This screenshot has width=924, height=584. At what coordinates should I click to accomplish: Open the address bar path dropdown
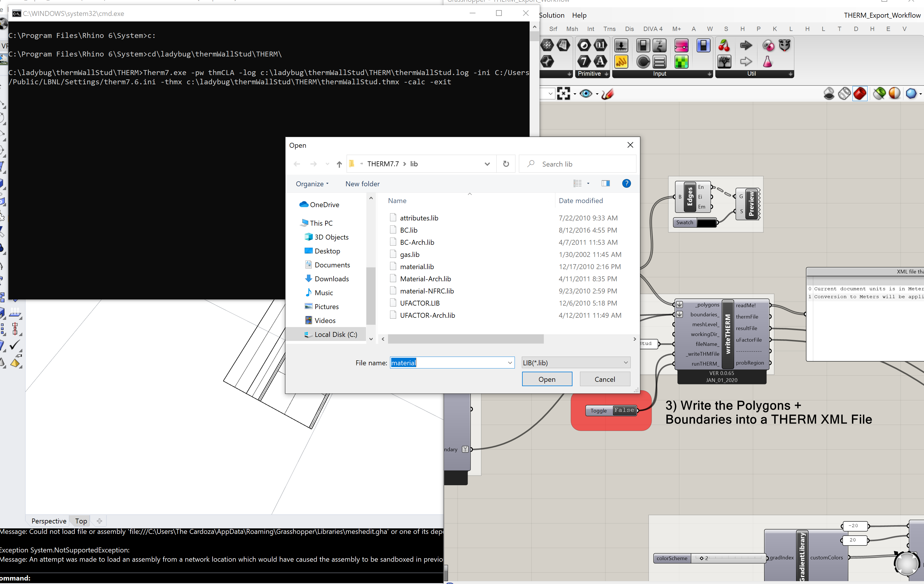coord(487,164)
